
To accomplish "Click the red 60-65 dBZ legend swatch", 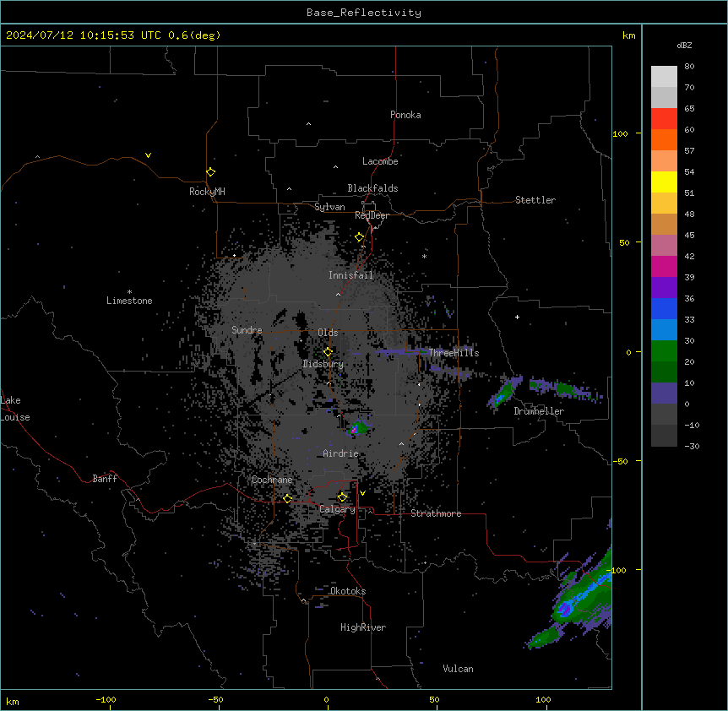I will (664, 119).
